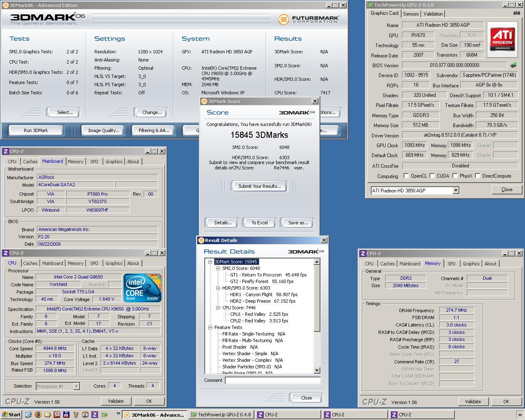Switch to TechPowerUp GPU-Z taskbar button

[x=221, y=415]
